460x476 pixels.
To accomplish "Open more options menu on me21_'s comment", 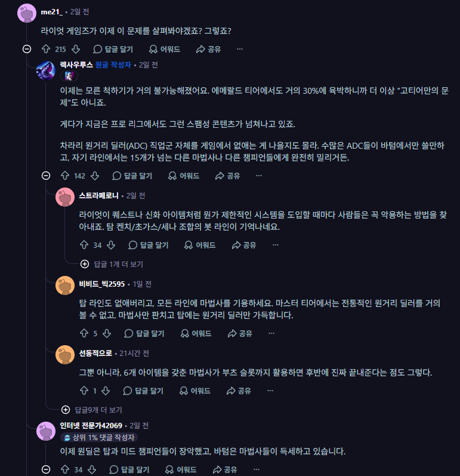I will coord(240,49).
